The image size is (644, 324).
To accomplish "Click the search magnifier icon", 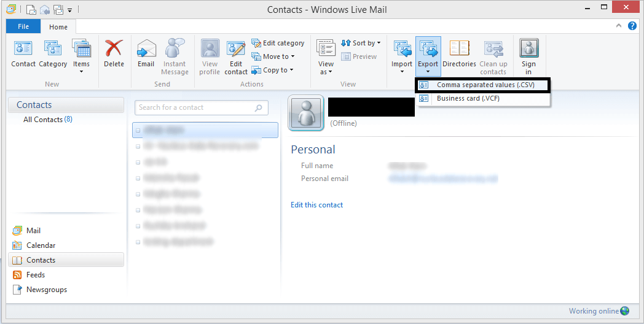I will 258,108.
